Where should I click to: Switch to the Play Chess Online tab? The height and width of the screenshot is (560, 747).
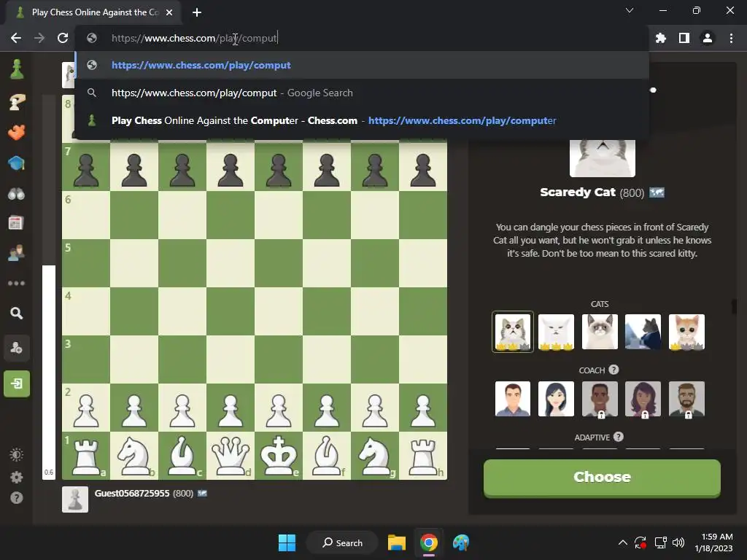(94, 12)
